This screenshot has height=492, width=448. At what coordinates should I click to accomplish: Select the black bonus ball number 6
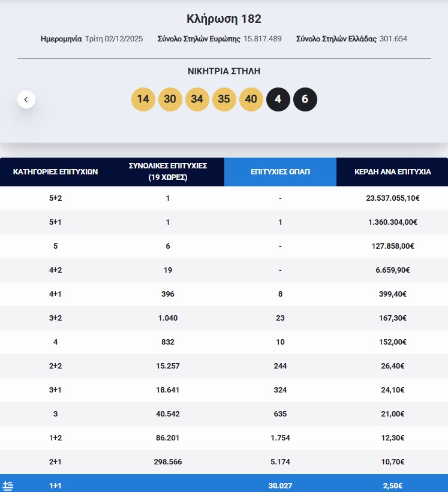coord(305,99)
